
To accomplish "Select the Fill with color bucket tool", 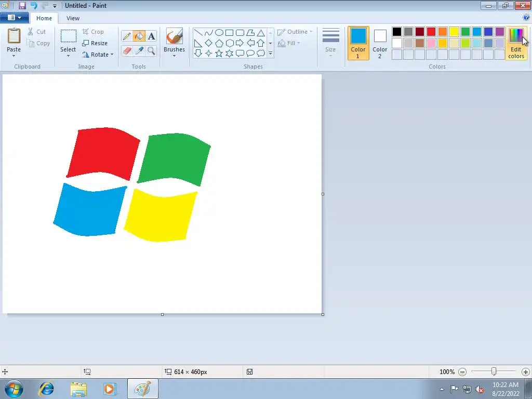I will click(x=139, y=36).
